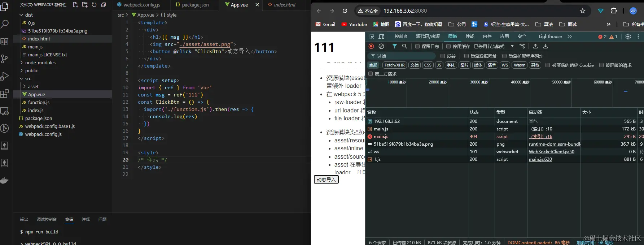The width and height of the screenshot is (644, 245).
Task: Toggle DevTools device toolbar
Action: pos(381,36)
